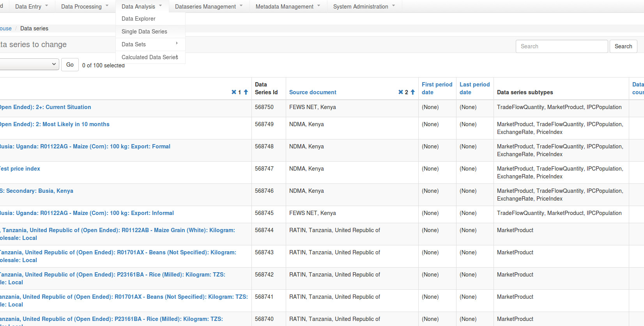Open 'est price index' data series link
The height and width of the screenshot is (326, 644).
tap(20, 169)
